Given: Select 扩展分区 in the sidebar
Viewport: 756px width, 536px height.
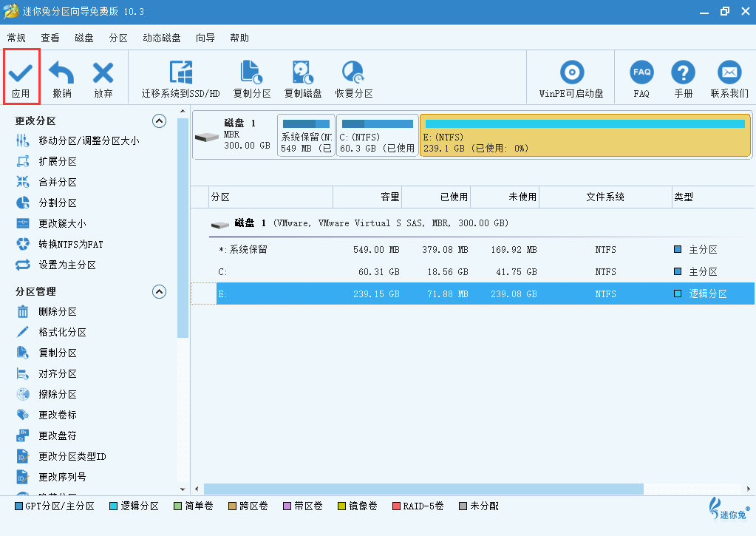Looking at the screenshot, I should coord(47,162).
